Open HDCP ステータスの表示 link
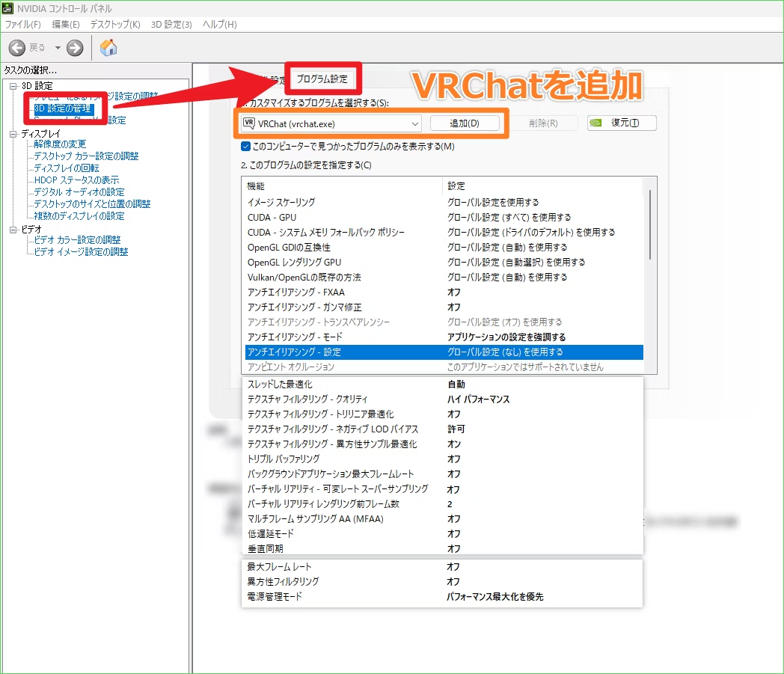Viewport: 784px width, 674px height. pyautogui.click(x=76, y=180)
